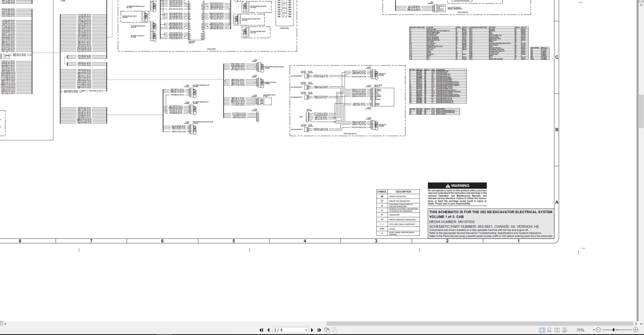This screenshot has width=644, height=335.
Task: Click the SKY WIPER WASHER RELAY label
Action: pyautogui.click(x=201, y=85)
